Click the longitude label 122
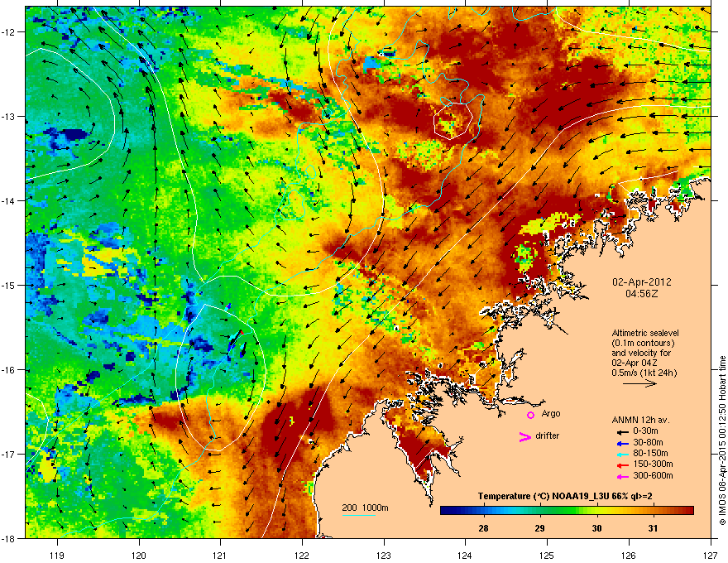 302,555
